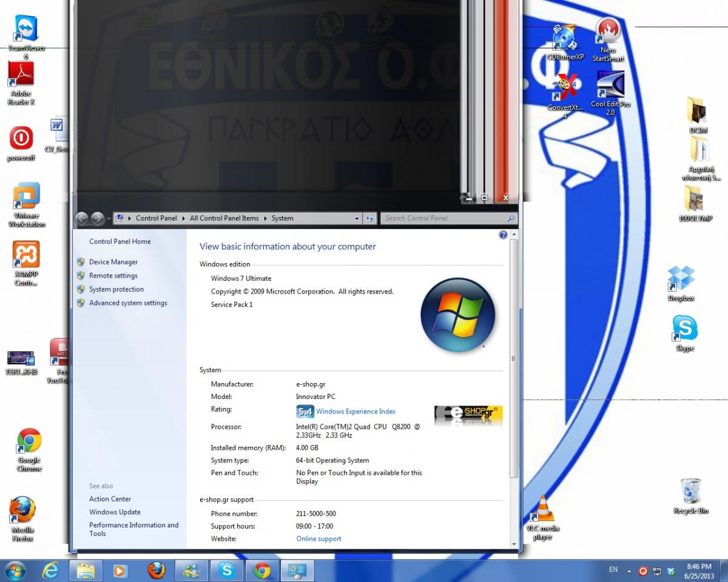The width and height of the screenshot is (728, 582).
Task: Select CDBurnerXP desktop icon
Action: coord(565,42)
